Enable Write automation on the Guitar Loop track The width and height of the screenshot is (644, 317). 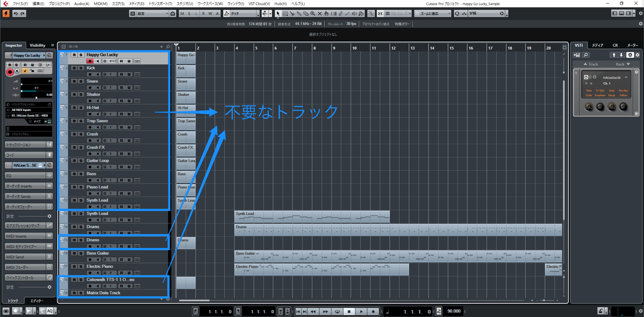129,167
